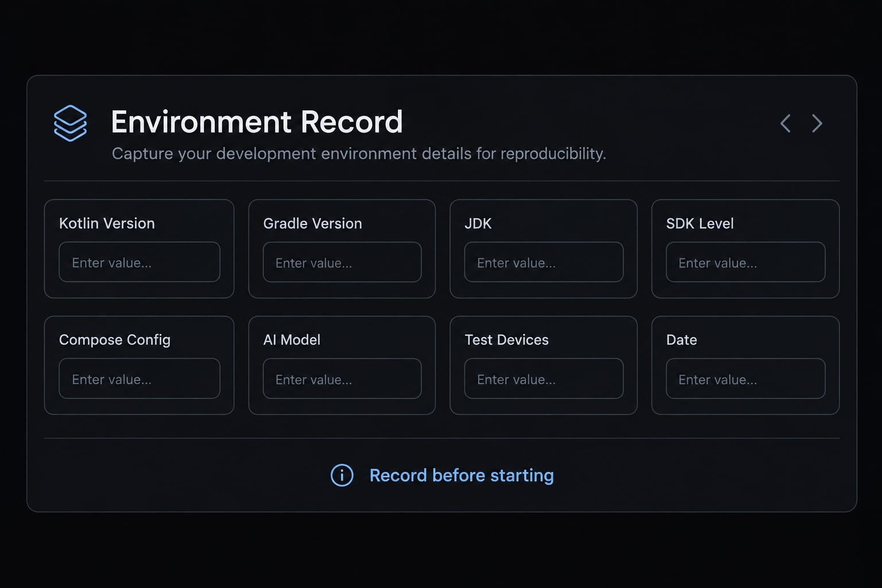Screen dimensions: 882x588
Task: Select the AI Model card label
Action: pyautogui.click(x=292, y=340)
